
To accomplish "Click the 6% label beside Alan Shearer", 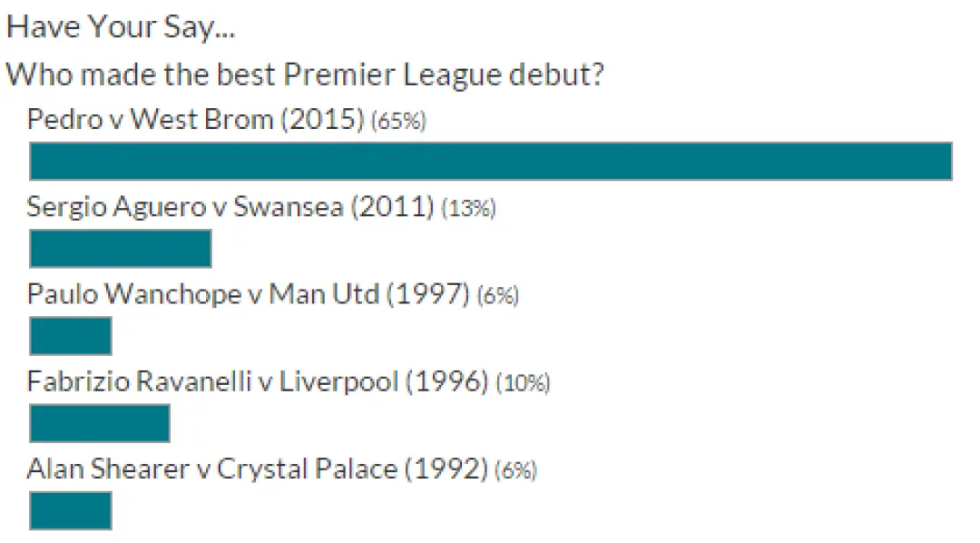I will pyautogui.click(x=515, y=471).
